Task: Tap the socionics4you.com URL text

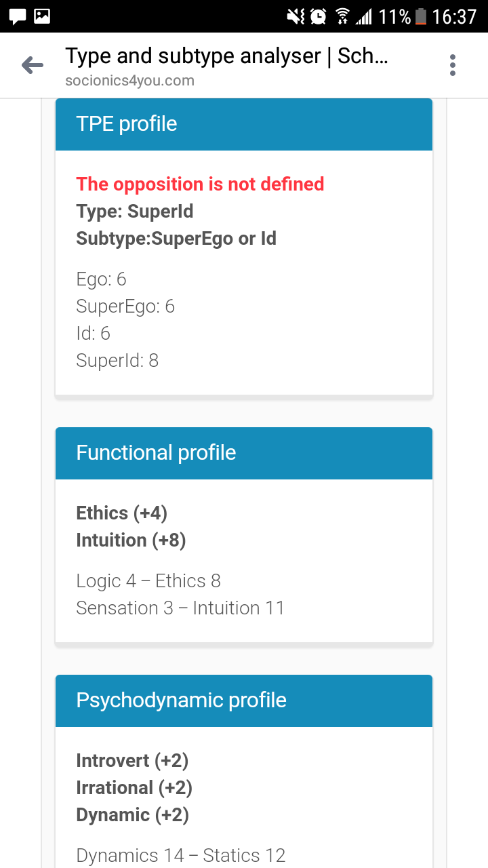Action: (x=129, y=81)
